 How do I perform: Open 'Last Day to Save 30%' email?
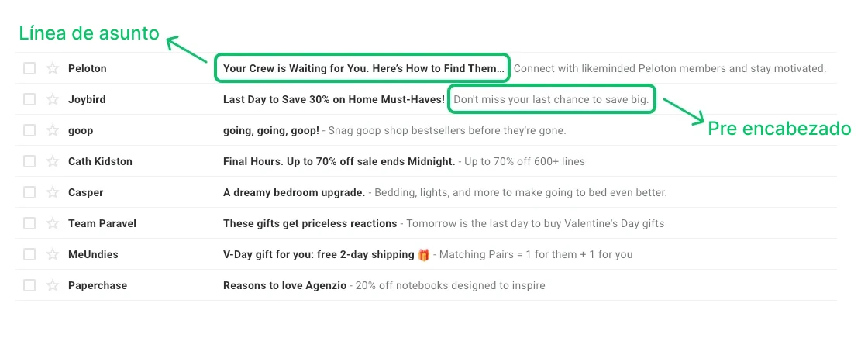333,99
